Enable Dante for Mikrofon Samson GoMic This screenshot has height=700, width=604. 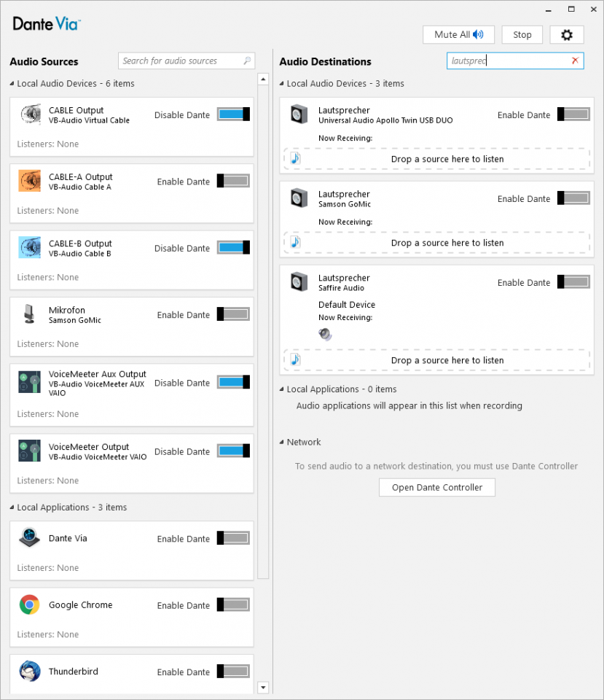click(233, 314)
